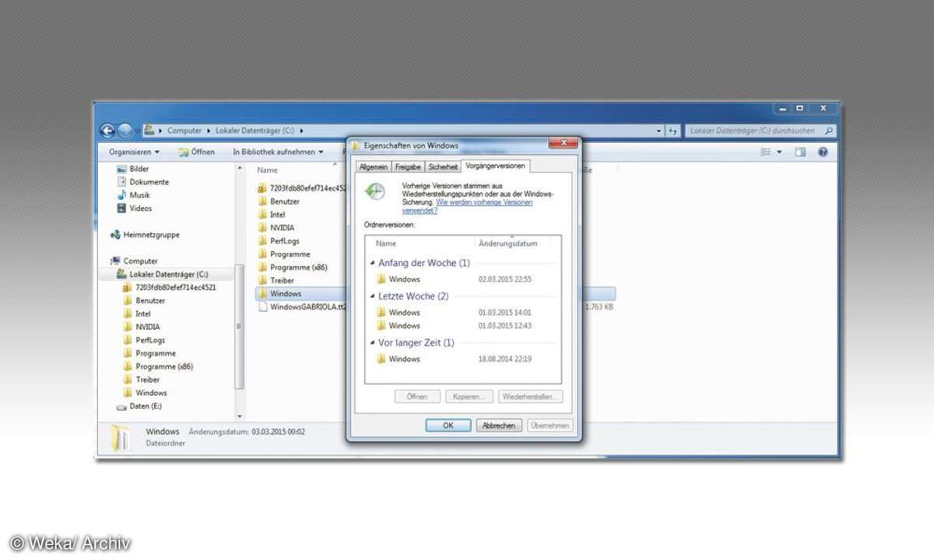
Task: Collapse the Vor langer Zeit group
Action: click(372, 343)
